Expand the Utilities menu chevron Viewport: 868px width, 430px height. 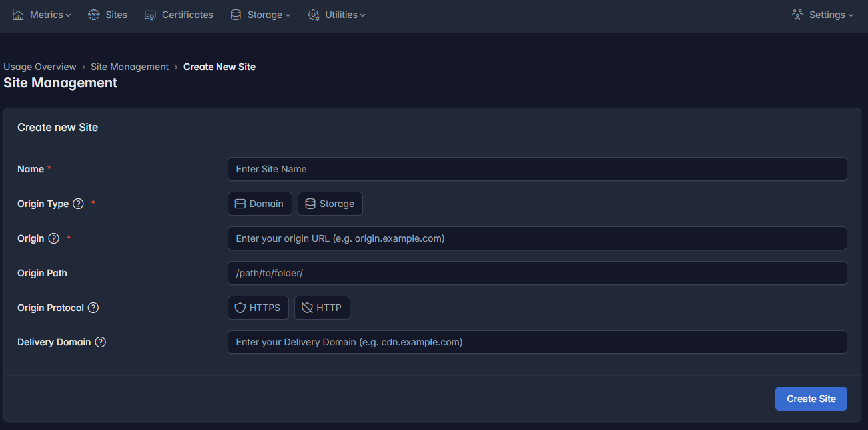[x=362, y=15]
